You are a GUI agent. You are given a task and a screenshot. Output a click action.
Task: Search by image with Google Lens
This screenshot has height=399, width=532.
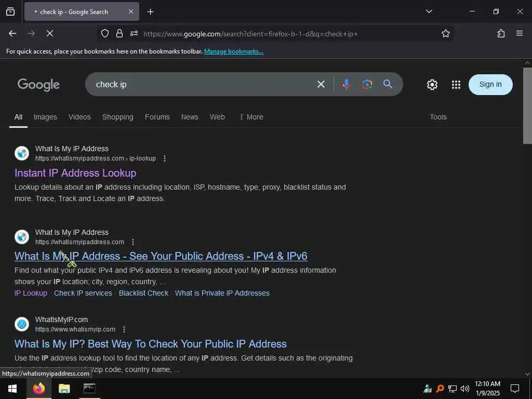click(367, 84)
